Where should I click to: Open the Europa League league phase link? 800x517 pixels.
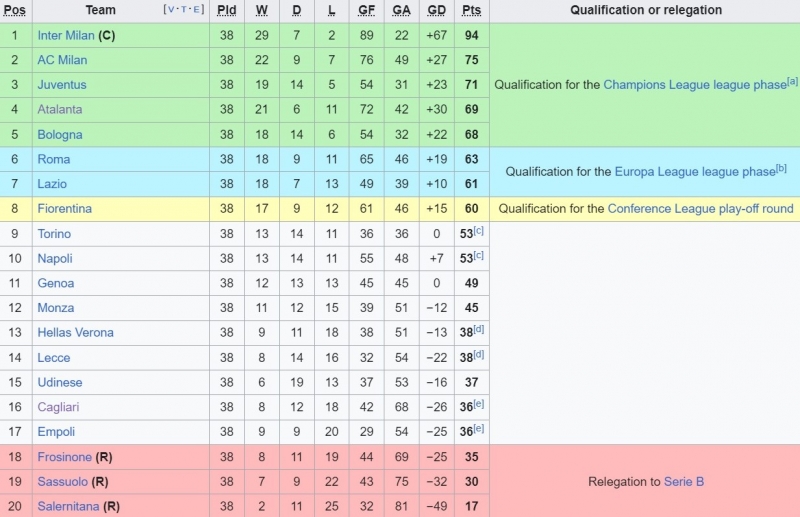pyautogui.click(x=695, y=172)
